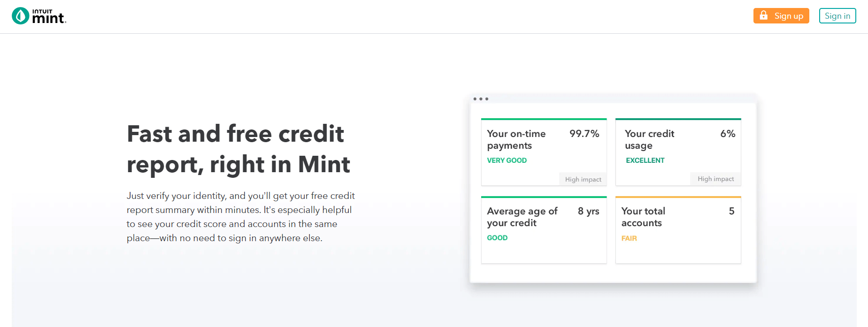868x327 pixels.
Task: Click the FAIR rating label
Action: [x=629, y=238]
